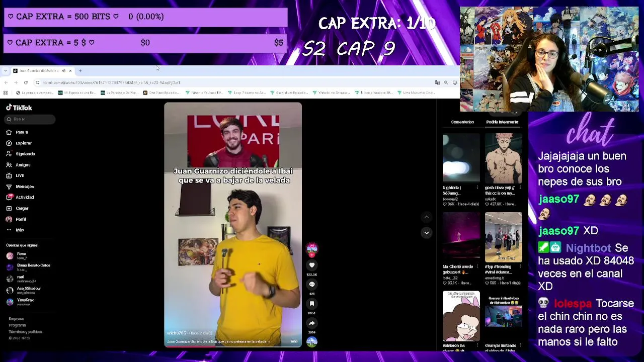
Task: Open options dots for gosh i love yuji
Action: point(520,188)
